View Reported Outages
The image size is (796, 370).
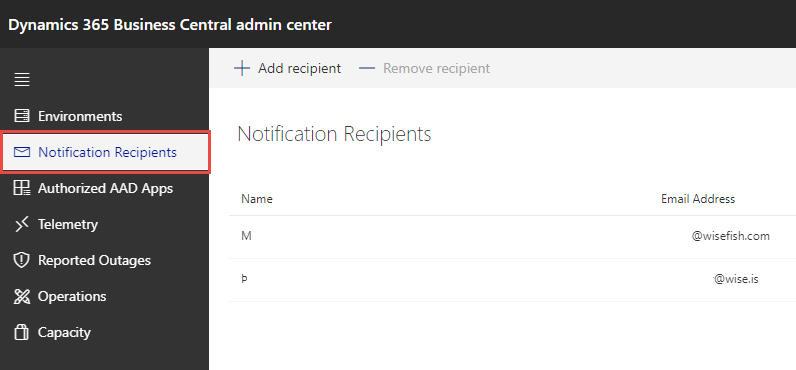click(94, 260)
